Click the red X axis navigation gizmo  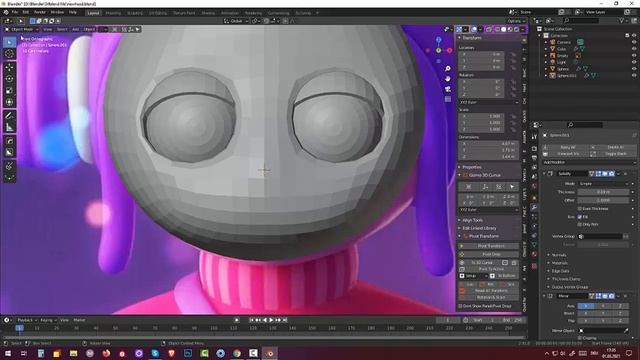coord(449,50)
